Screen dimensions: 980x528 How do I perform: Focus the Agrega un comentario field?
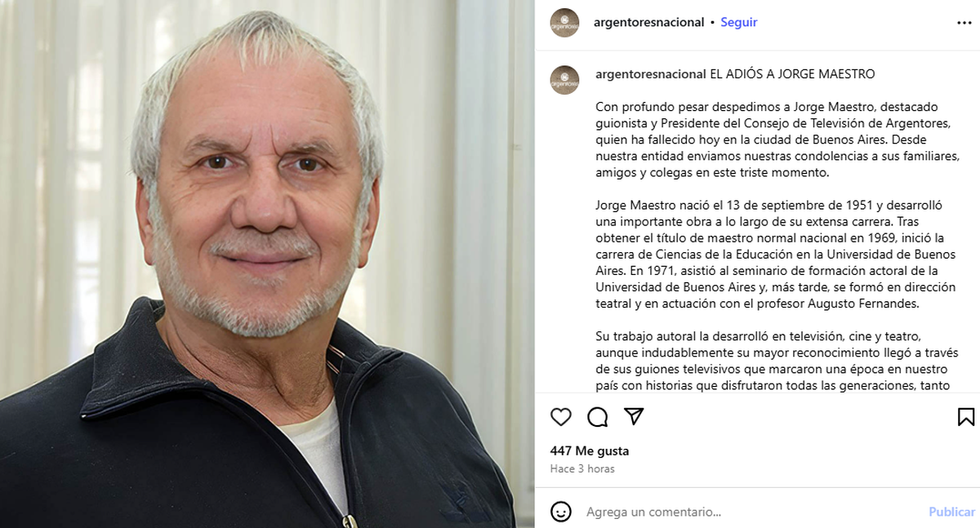(x=751, y=512)
